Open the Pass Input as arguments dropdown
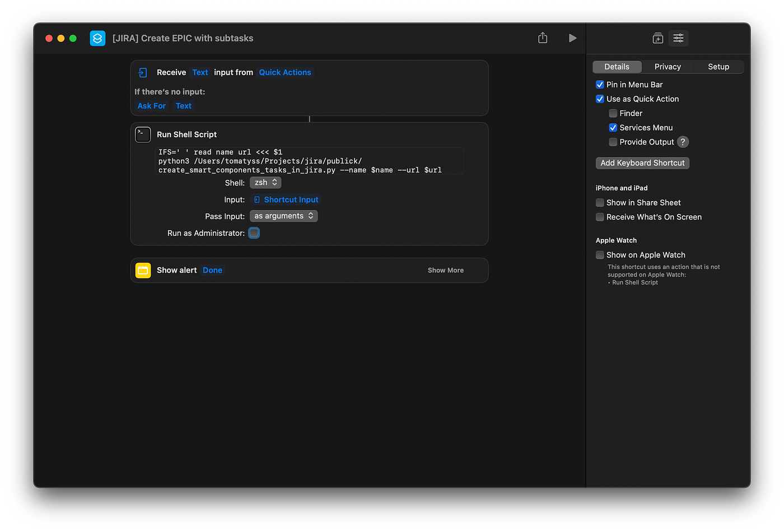Viewport: 784px width, 532px height. tap(284, 216)
